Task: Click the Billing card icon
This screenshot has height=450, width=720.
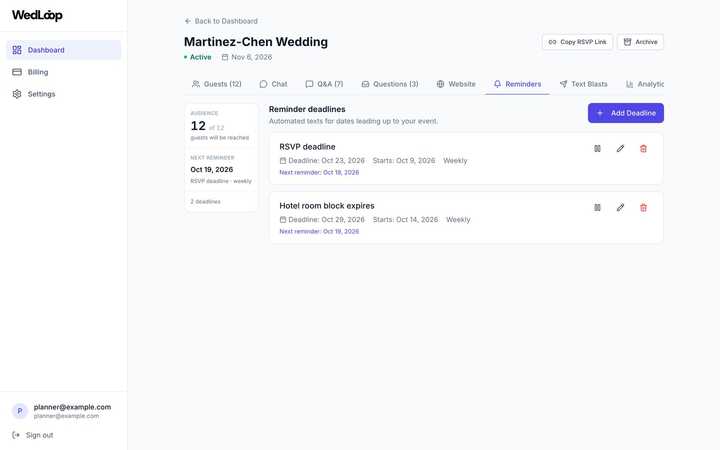Action: pyautogui.click(x=17, y=72)
